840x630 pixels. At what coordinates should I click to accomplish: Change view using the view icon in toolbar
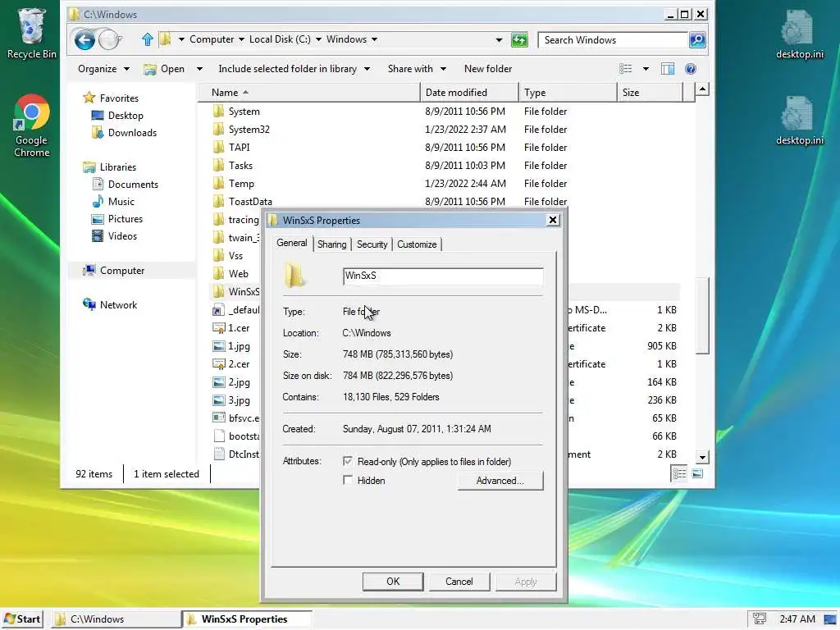(x=626, y=69)
